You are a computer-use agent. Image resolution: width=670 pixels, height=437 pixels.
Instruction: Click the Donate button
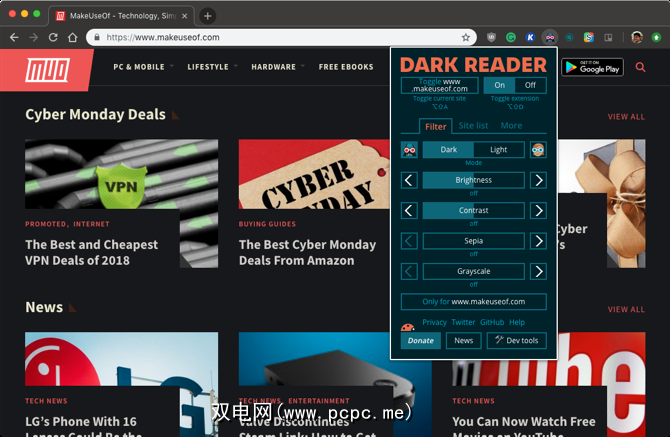point(420,341)
